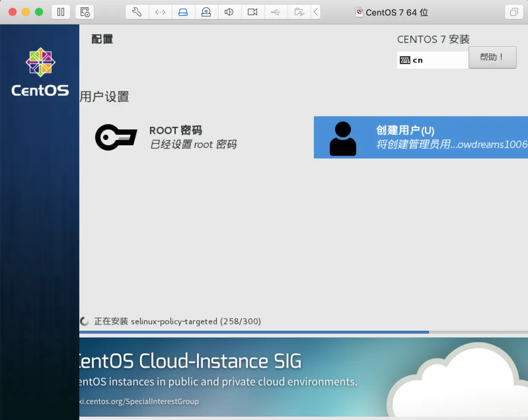Select the hard disk icon in the VM toolbar
The height and width of the screenshot is (420, 528).
pyautogui.click(x=184, y=12)
